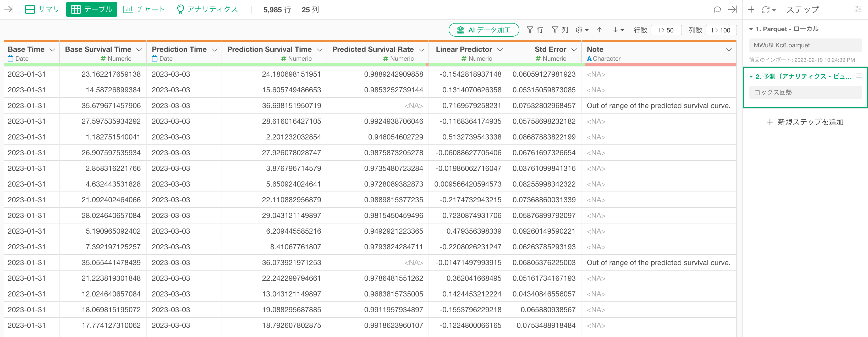
Task: Select cell 0.9889242909858
Action: click(377, 74)
